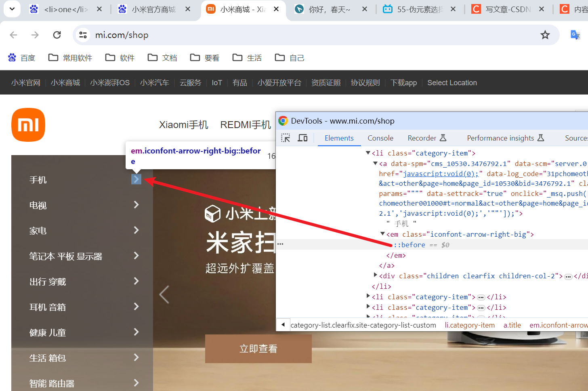Click Select Location in the top bar
This screenshot has width=588, height=391.
pos(452,83)
